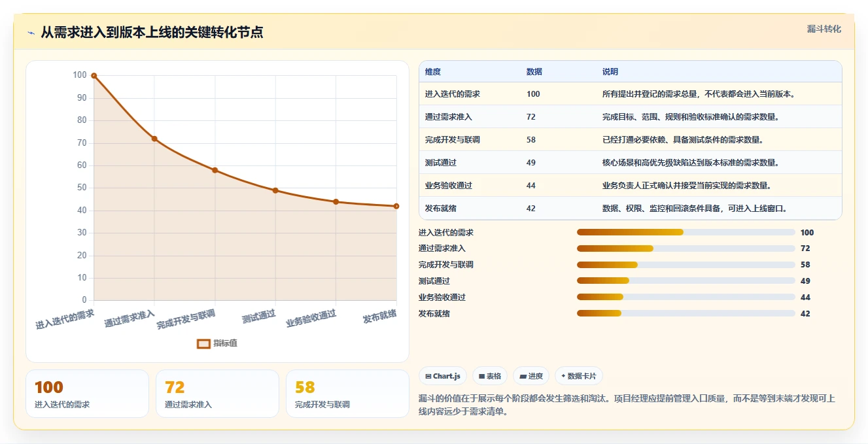Click the 58 stat card 完成开发与联调
This screenshot has width=868, height=444.
click(x=347, y=394)
